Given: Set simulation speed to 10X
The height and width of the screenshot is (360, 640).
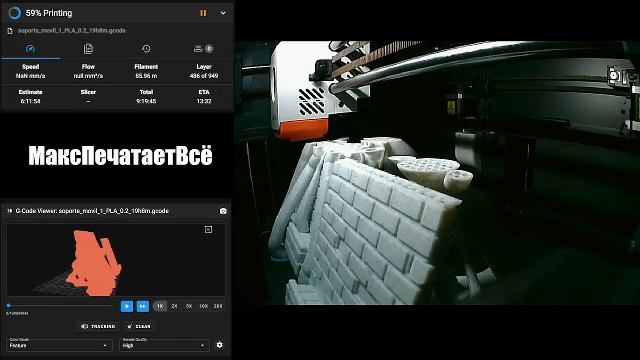Looking at the screenshot, I should [x=203, y=306].
